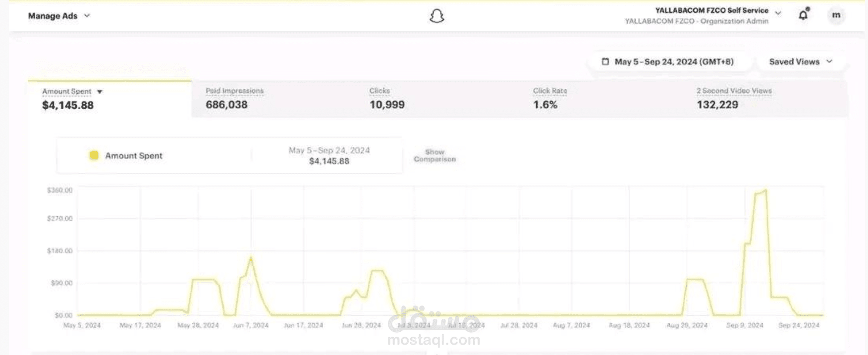The width and height of the screenshot is (868, 355).
Task: Click the YALLABACOM FZCO - Organization Admin text
Action: 697,21
